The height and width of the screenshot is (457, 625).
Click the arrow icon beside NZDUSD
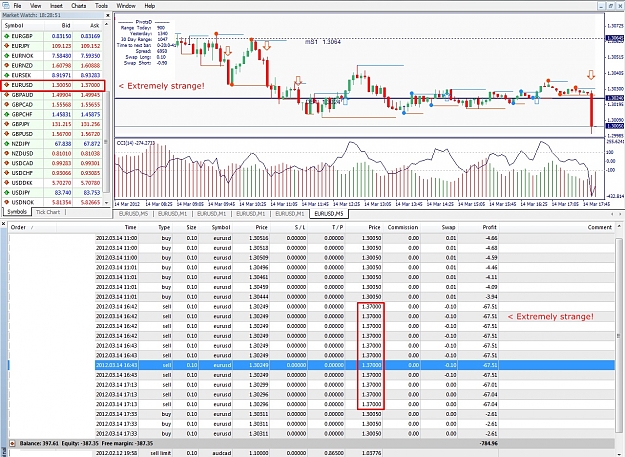(x=6, y=153)
